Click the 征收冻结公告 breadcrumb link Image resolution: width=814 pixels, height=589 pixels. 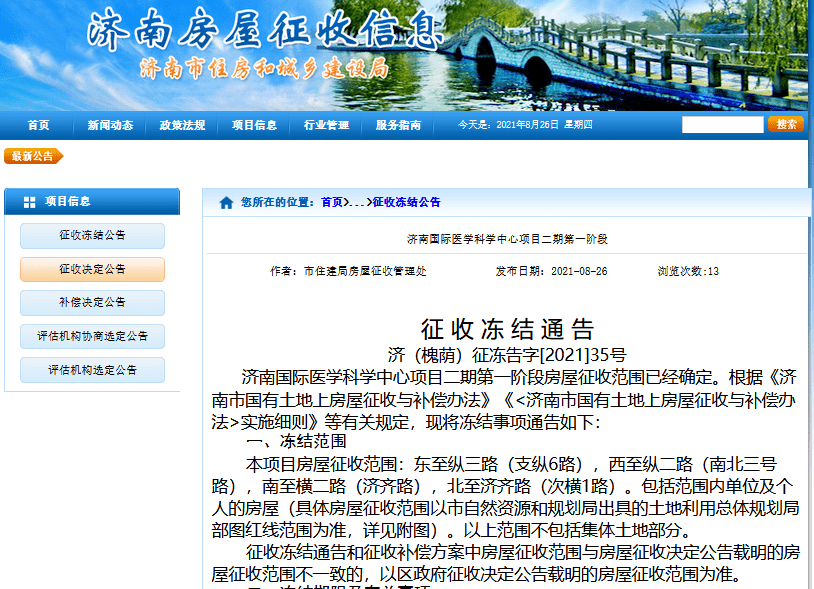[407, 202]
